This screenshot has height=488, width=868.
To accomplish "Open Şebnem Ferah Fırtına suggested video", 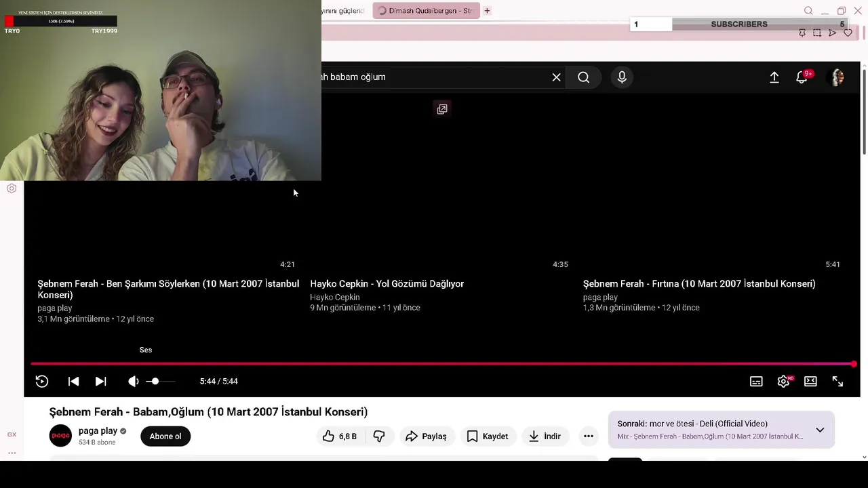I will [x=699, y=284].
